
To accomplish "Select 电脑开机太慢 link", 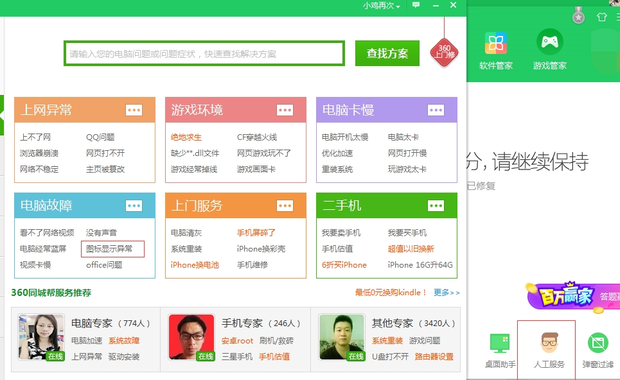I will coord(345,137).
